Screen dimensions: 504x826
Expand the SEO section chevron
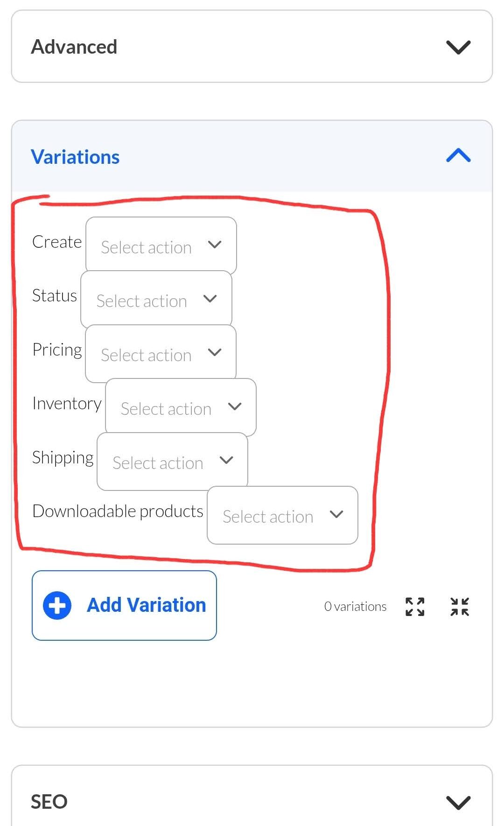click(x=458, y=802)
